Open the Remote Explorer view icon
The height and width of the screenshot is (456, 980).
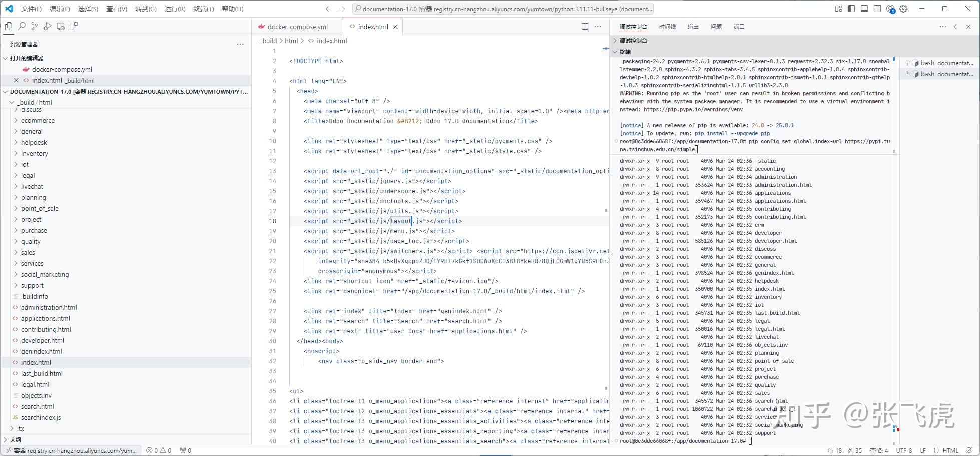point(61,27)
